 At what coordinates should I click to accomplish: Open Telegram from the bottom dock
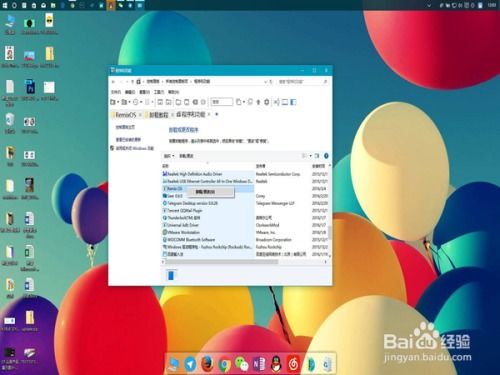[x=190, y=363]
